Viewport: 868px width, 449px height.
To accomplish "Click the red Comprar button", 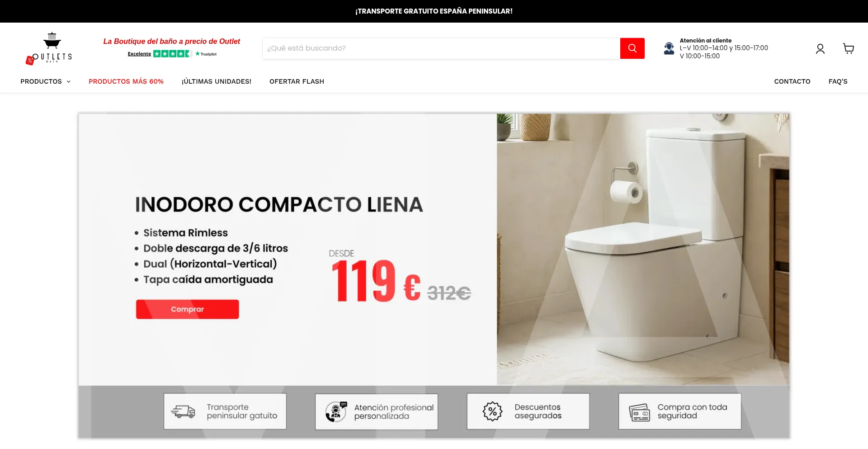I will click(188, 309).
